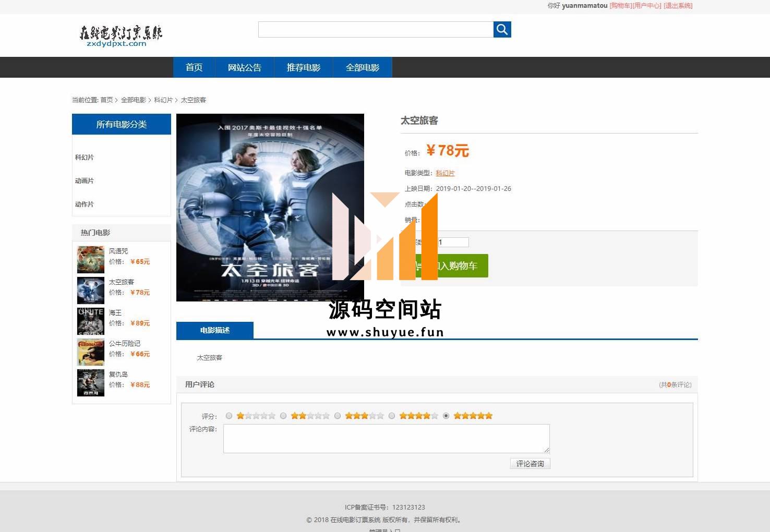Viewport: 770px width, 532px height.
Task: Click the 所有电影分类 header
Action: pos(122,124)
